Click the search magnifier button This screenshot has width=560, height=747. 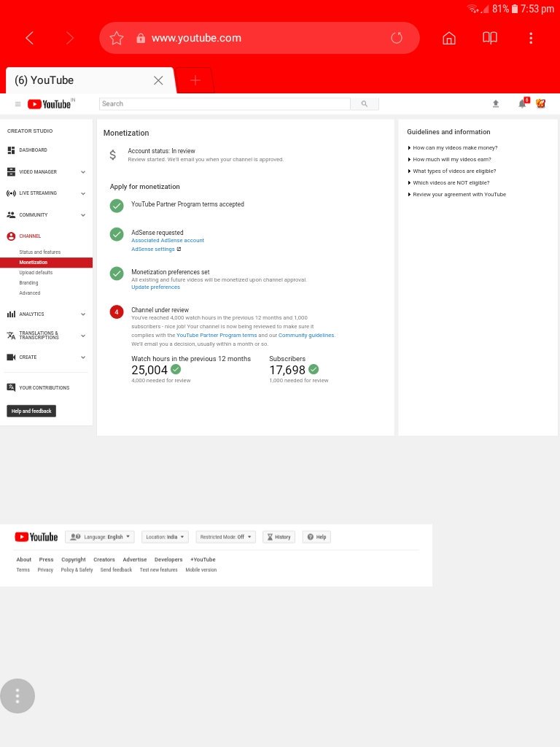pos(365,104)
